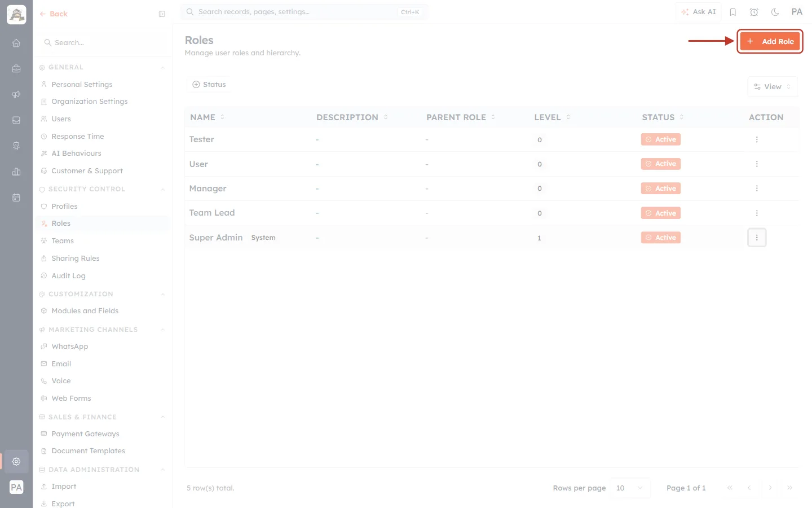Click the bookmark icon in top bar
Viewport: 812px width, 508px height.
pos(733,12)
